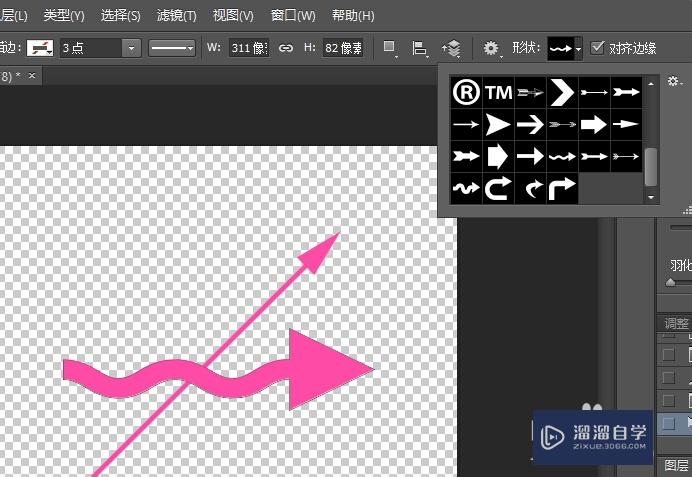
Task: Pick the U-turn arrow shape
Action: [498, 188]
